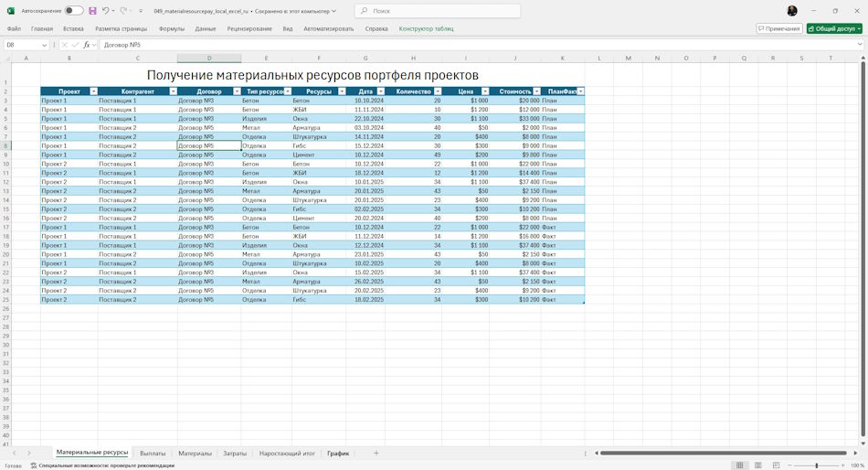Screen dimensions: 868x470
Task: Click the zoom out minus button
Action: 790,465
